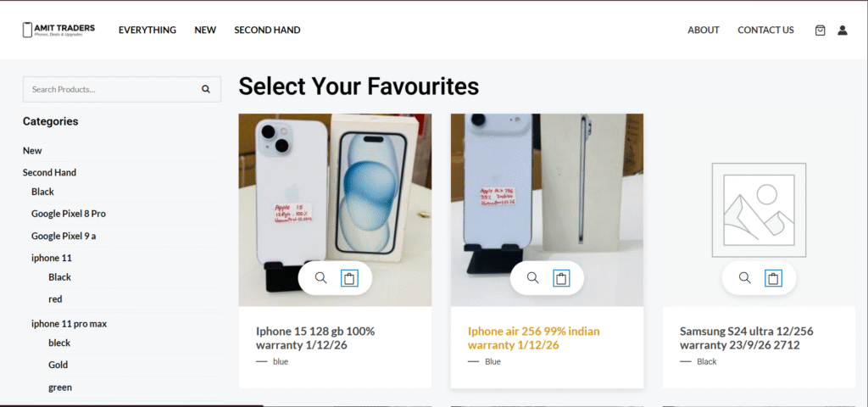The width and height of the screenshot is (868, 407).
Task: Select the red subcategory under iphone 11
Action: point(55,299)
